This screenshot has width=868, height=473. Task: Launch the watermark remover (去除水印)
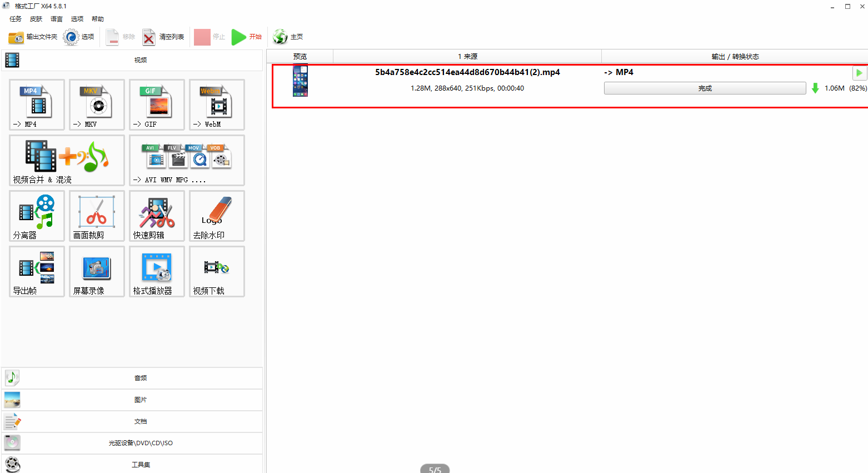tap(217, 216)
